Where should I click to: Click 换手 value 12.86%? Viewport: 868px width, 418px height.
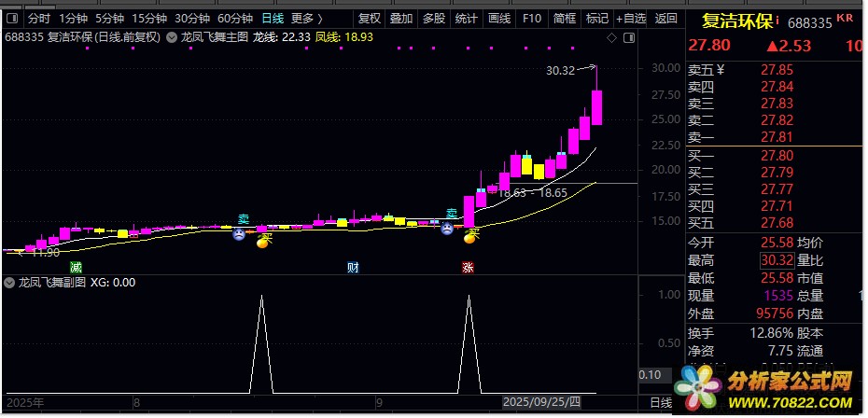click(772, 333)
